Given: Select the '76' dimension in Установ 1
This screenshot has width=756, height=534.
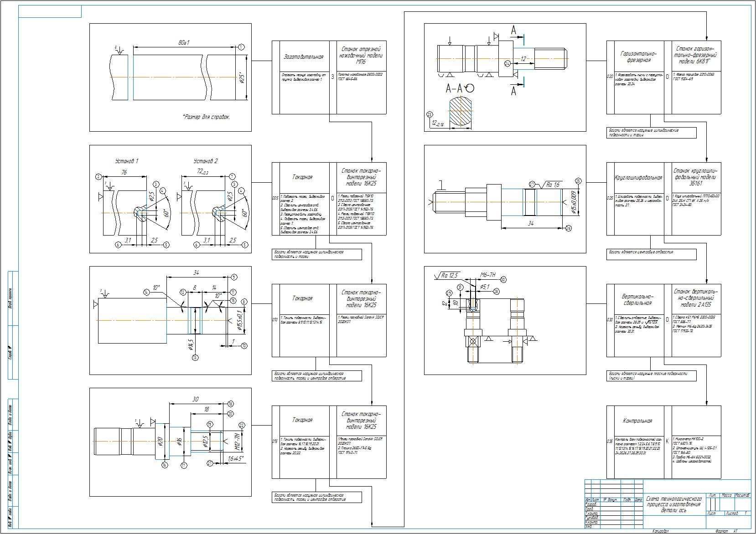Looking at the screenshot, I should click(124, 172).
